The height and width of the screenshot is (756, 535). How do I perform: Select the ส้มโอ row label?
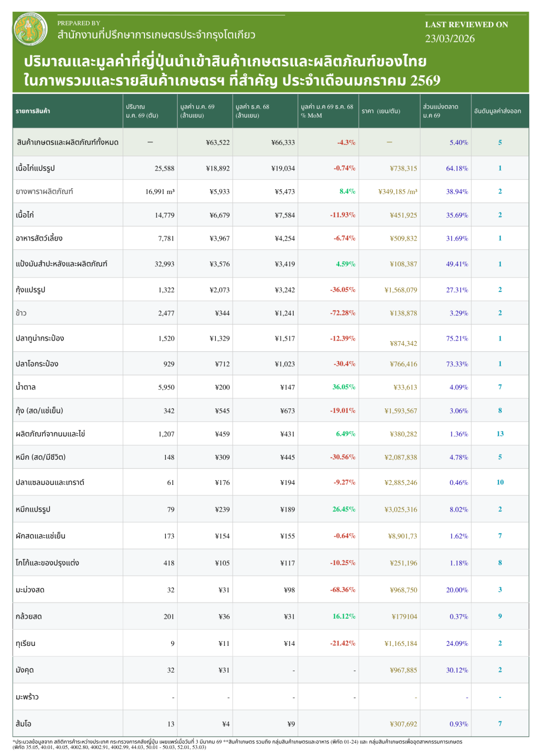[24, 724]
